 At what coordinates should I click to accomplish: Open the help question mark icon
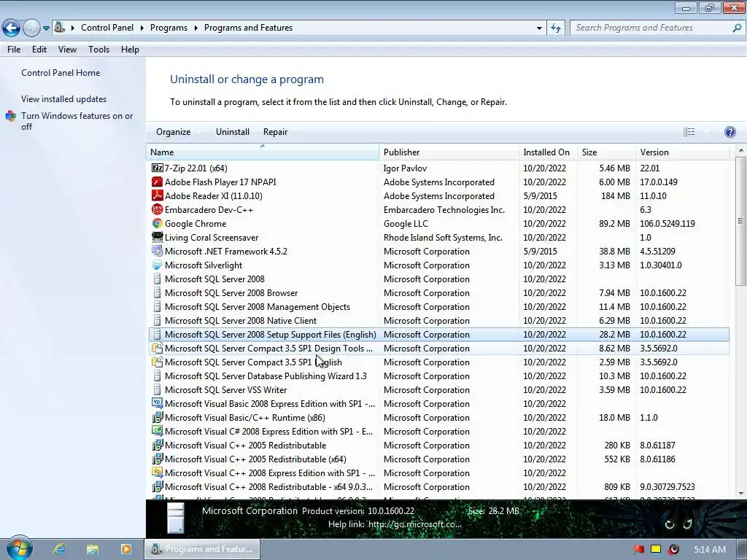(729, 132)
